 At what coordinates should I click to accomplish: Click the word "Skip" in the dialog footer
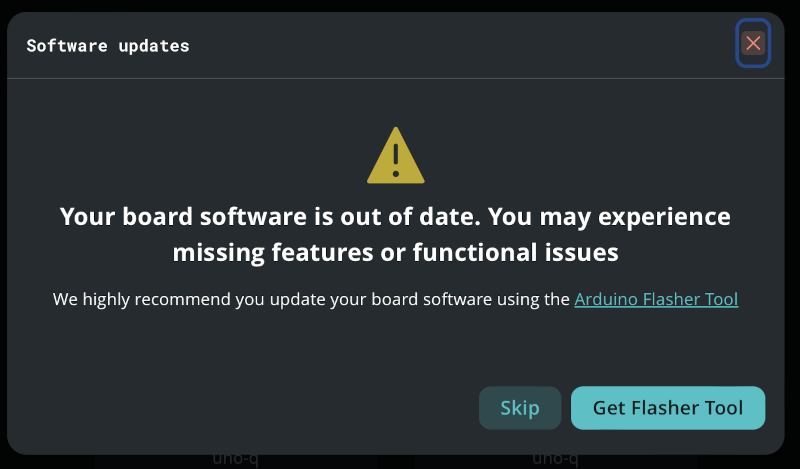coord(520,408)
